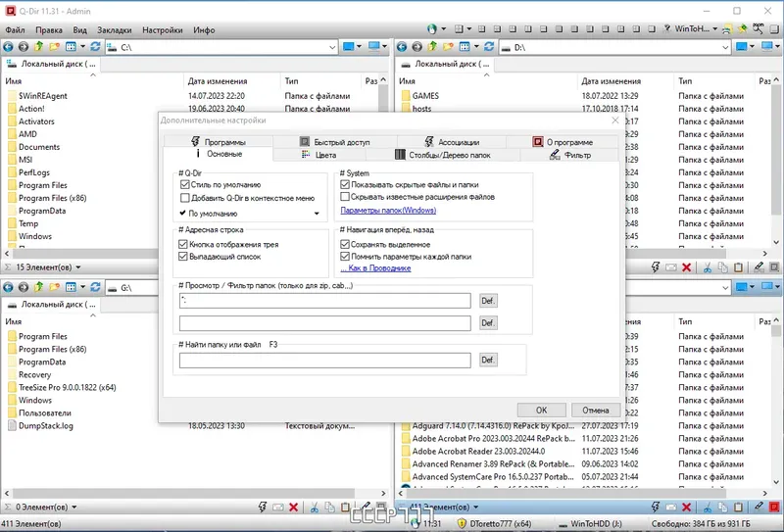Uncheck 'Стиль по умолчанию' checkbox
This screenshot has width=784, height=532.
click(184, 184)
